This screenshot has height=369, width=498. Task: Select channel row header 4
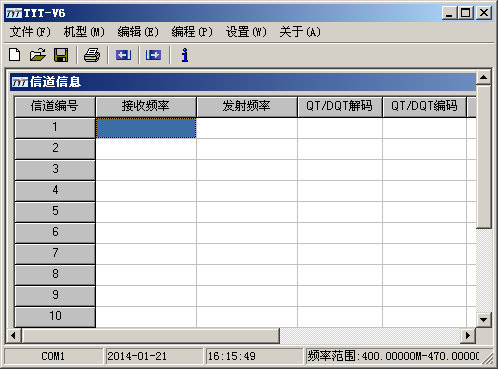click(x=55, y=191)
